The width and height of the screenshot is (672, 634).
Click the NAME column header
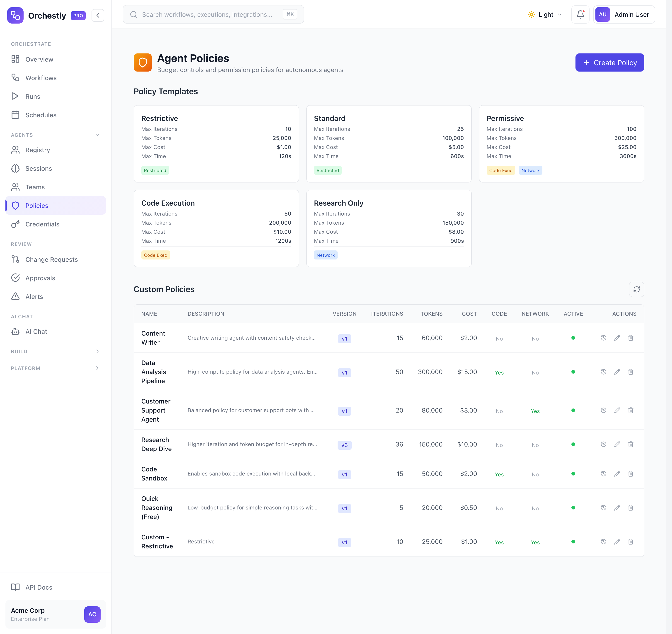click(149, 314)
